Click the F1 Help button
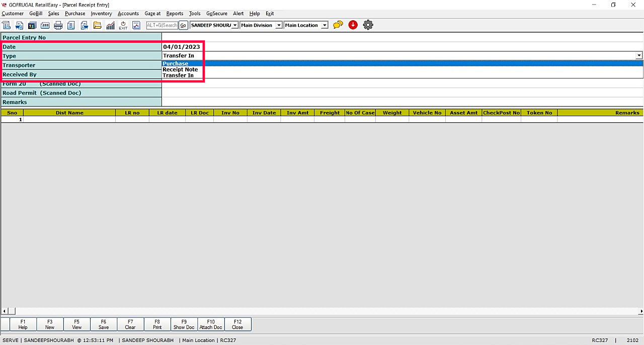This screenshot has height=345, width=644. point(23,324)
